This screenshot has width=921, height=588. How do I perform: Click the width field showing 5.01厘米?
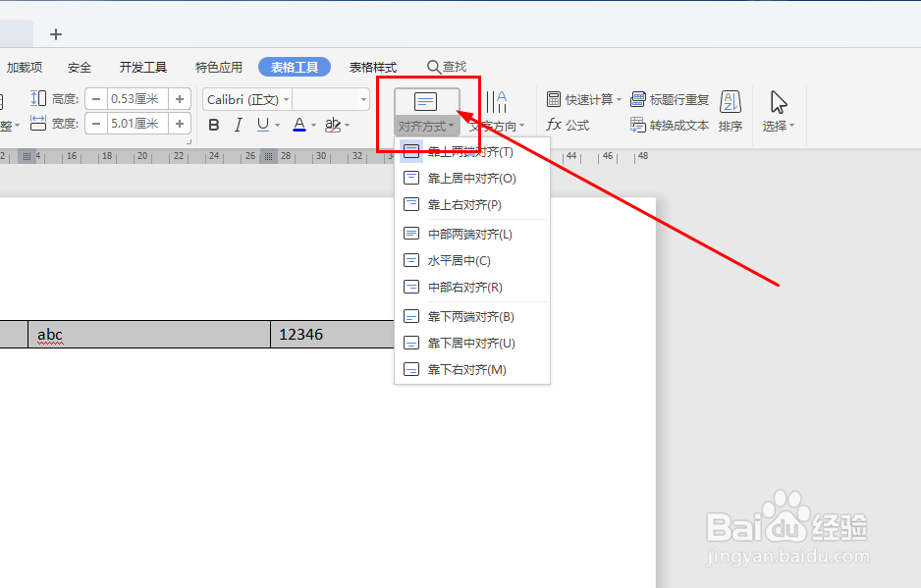click(137, 124)
